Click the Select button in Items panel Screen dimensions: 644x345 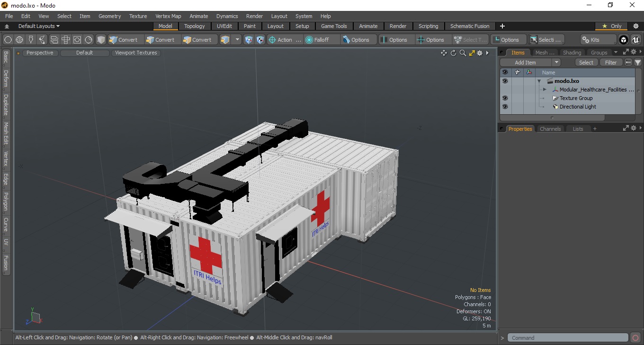click(586, 63)
